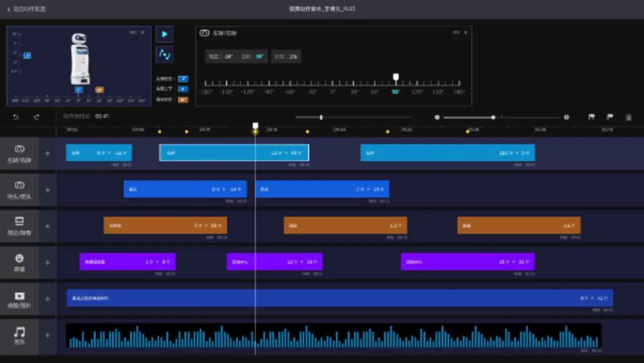Screen dimensions: 644x363
Task: Select the turn clip showing 180 to 0
Action: tap(448, 153)
